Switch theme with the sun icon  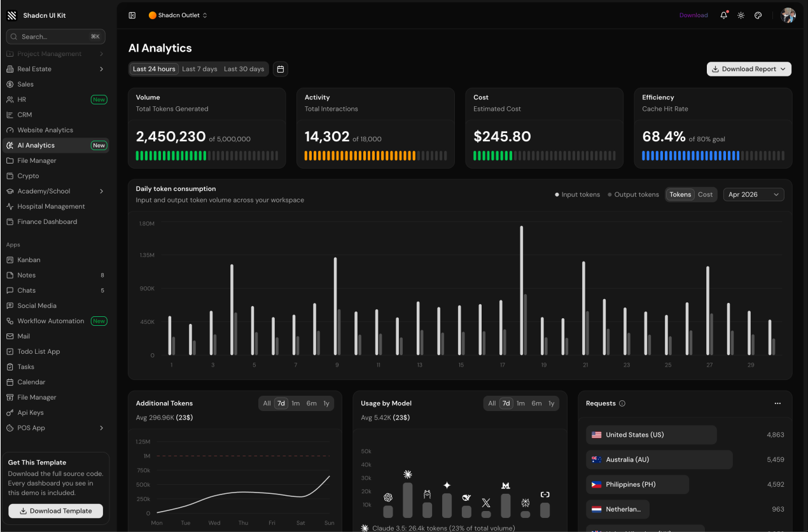tap(741, 15)
